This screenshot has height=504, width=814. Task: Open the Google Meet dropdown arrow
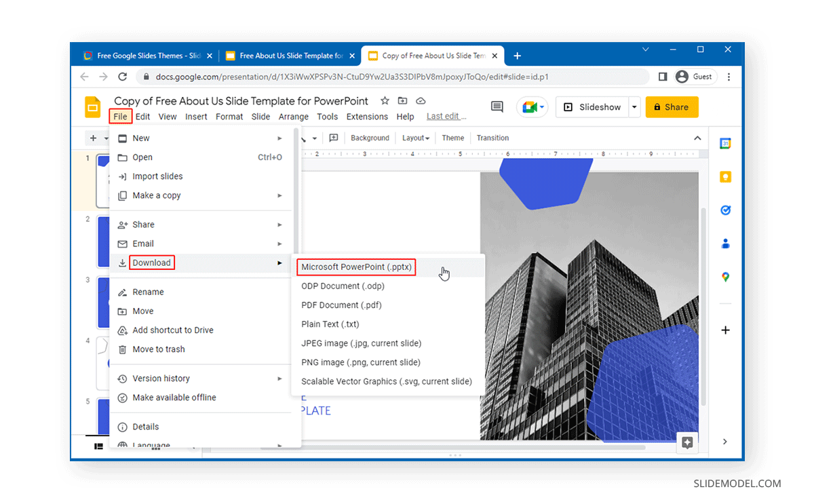543,107
